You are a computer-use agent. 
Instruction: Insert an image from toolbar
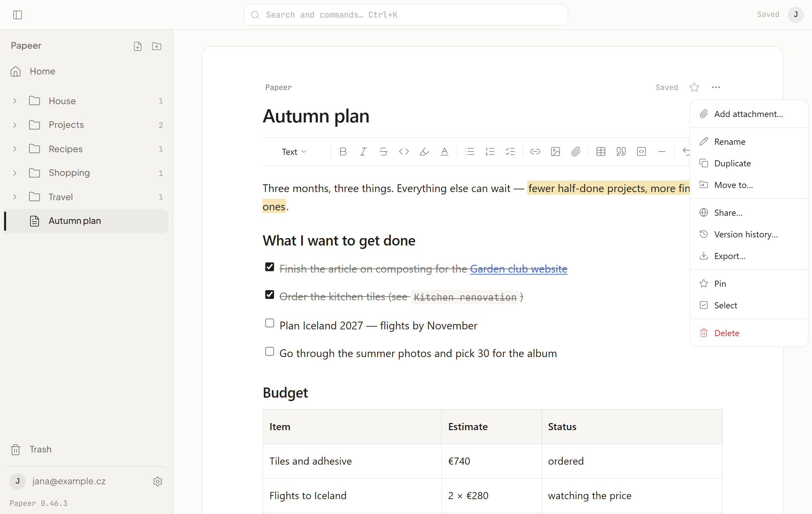pyautogui.click(x=556, y=151)
